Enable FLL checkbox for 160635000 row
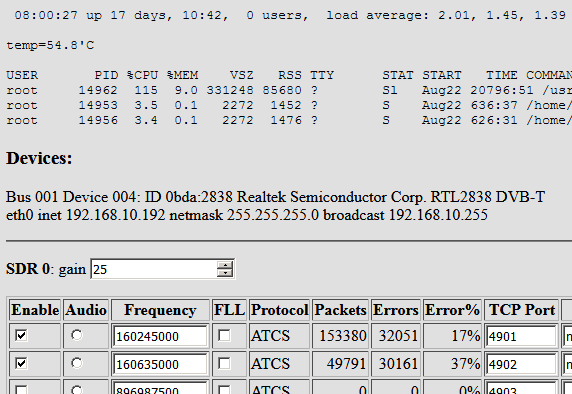This screenshot has width=572, height=394. [224, 363]
